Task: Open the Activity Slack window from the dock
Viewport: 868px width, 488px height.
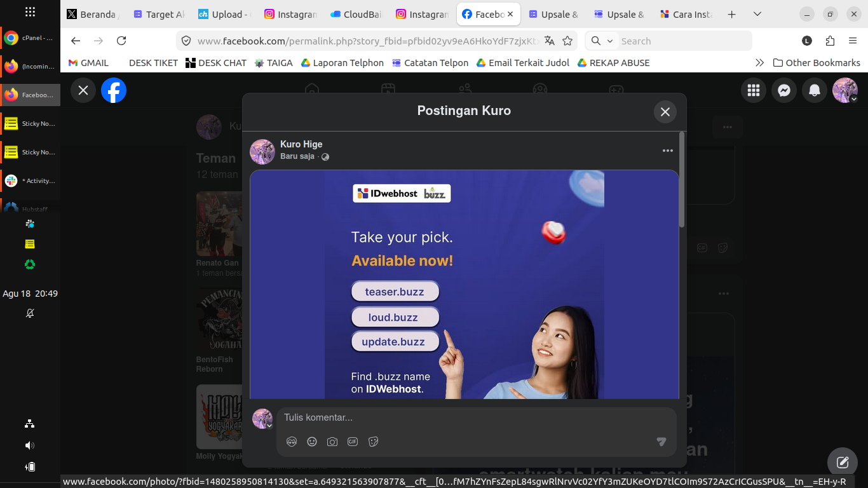Action: click(30, 180)
